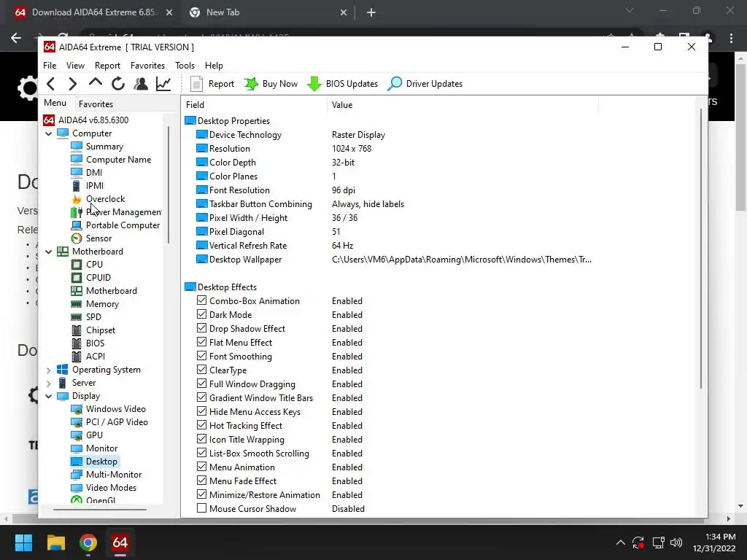Switch to the Favorites tab in sidebar
The width and height of the screenshot is (747, 560).
pyautogui.click(x=96, y=104)
